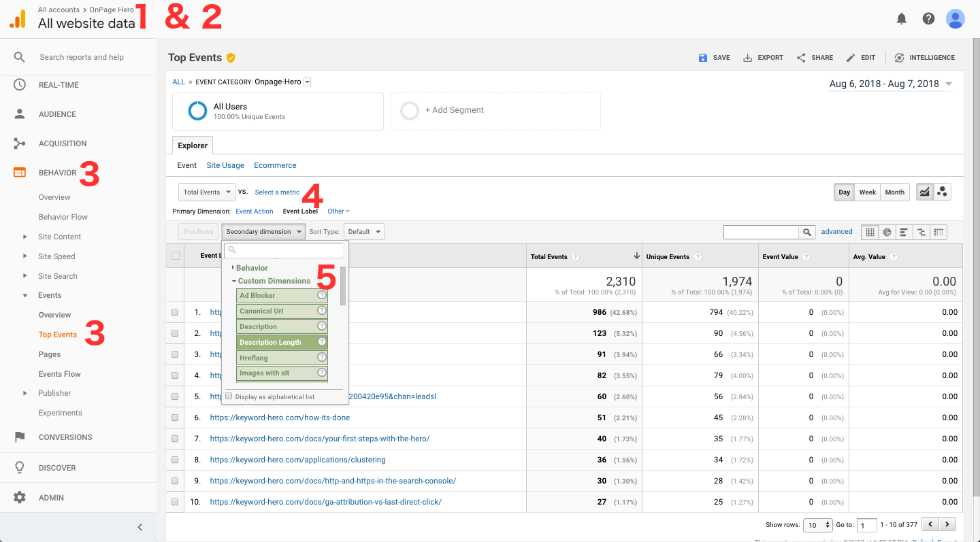Click the SHARE button
The height and width of the screenshot is (542, 980).
click(815, 58)
